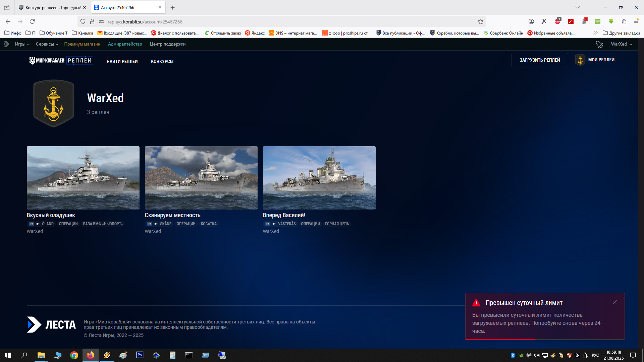Click the Горная цепь tag
Image resolution: width=644 pixels, height=362 pixels.
click(x=337, y=224)
